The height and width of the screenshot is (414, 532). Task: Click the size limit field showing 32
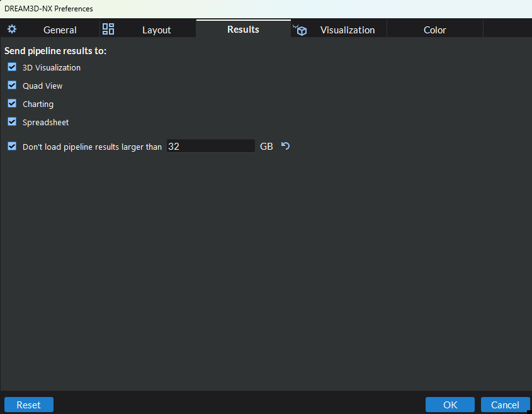210,146
